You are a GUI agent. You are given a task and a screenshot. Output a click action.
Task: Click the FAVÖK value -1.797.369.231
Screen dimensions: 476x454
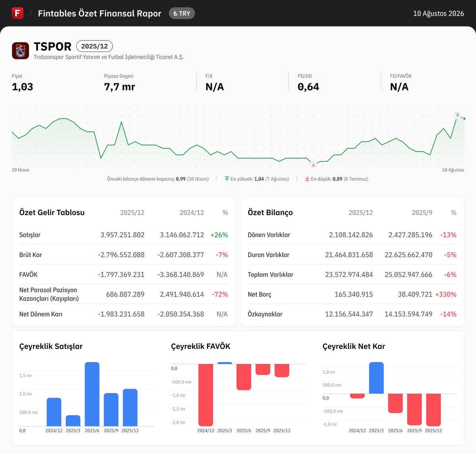click(x=121, y=274)
